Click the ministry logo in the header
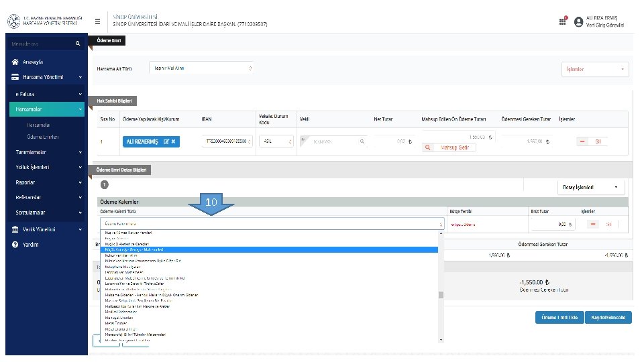This screenshot has height=362, width=644. point(14,21)
